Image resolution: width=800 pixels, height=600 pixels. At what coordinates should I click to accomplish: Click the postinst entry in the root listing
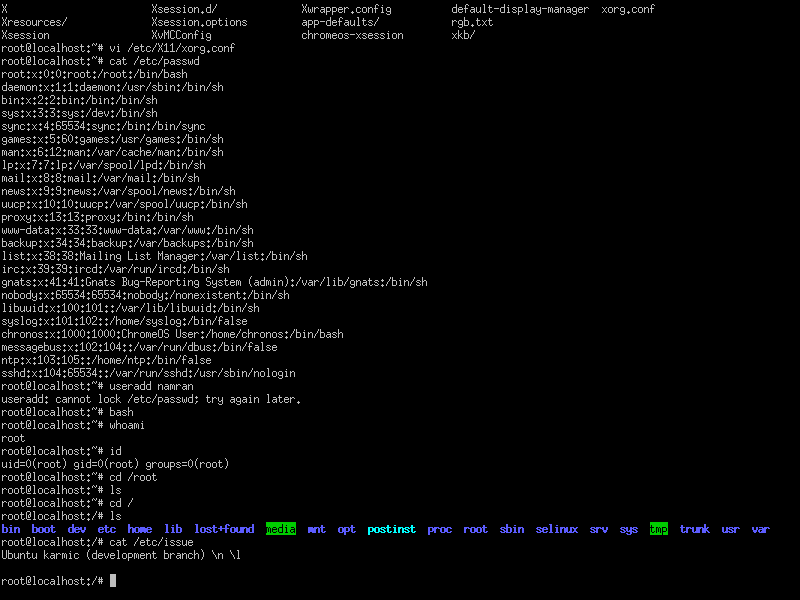point(391,529)
